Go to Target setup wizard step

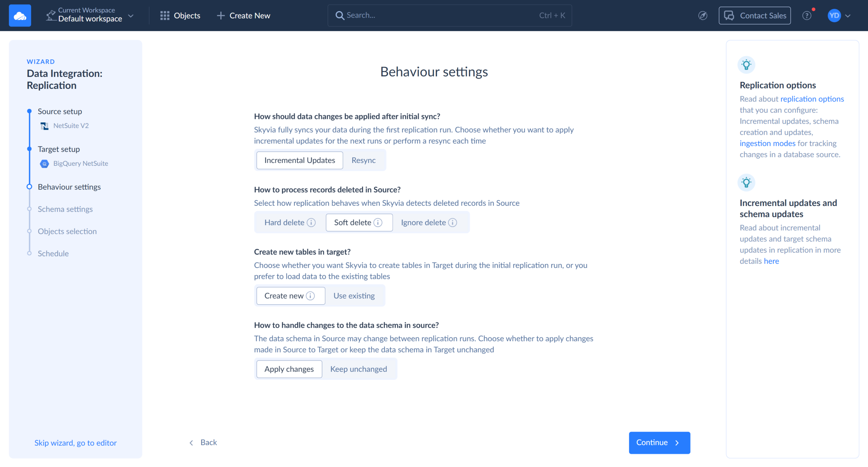coord(59,149)
